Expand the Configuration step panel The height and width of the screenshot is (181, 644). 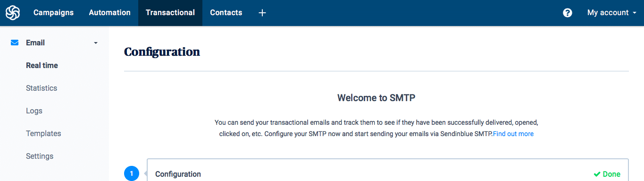[x=388, y=170]
